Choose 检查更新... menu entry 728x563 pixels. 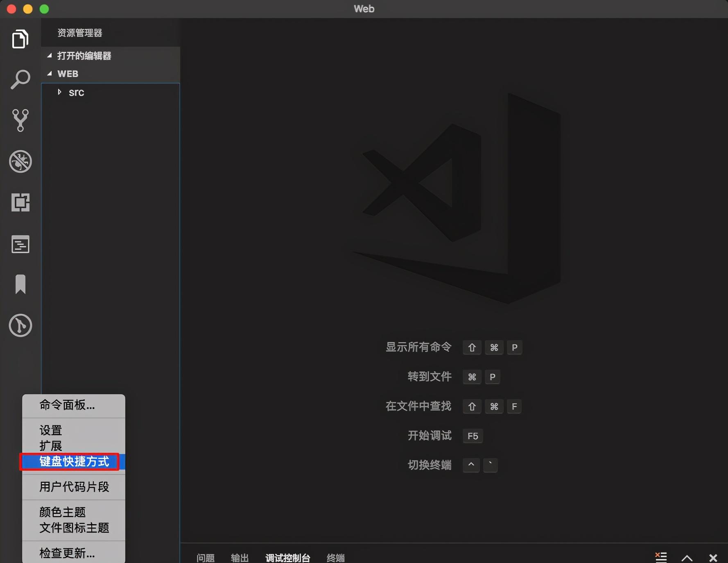74,553
